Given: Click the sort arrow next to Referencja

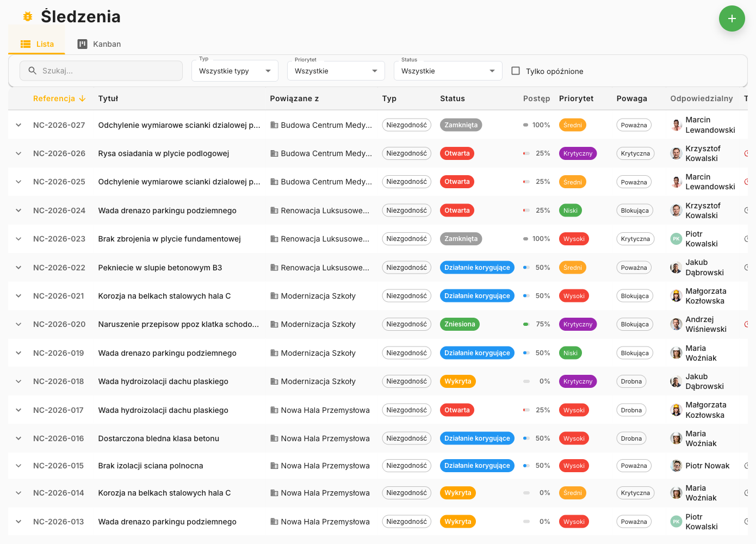Looking at the screenshot, I should 82,98.
